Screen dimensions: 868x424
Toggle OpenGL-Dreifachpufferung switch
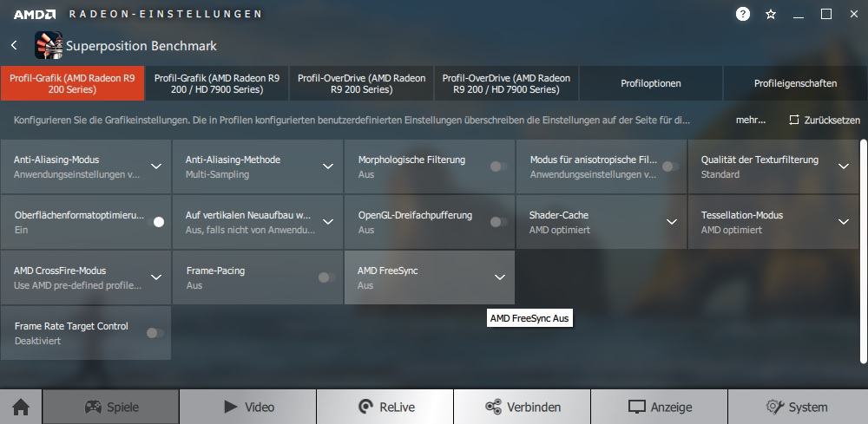pyautogui.click(x=498, y=222)
